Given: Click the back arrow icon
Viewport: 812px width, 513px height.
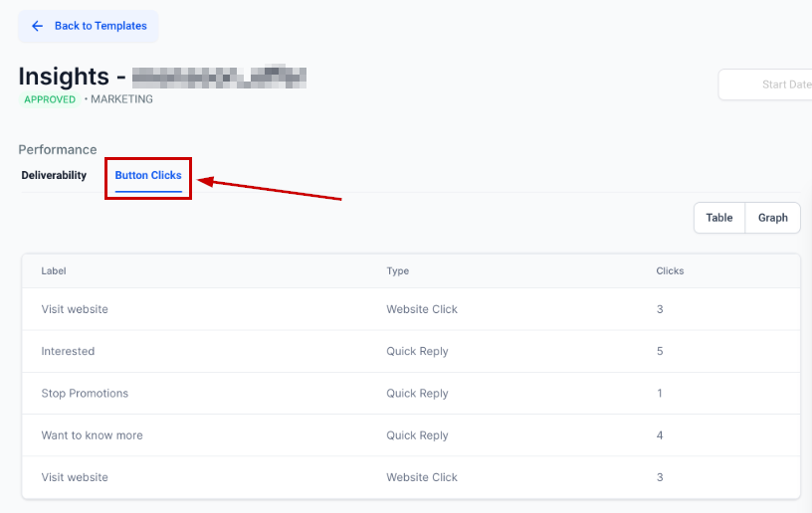Looking at the screenshot, I should (38, 26).
